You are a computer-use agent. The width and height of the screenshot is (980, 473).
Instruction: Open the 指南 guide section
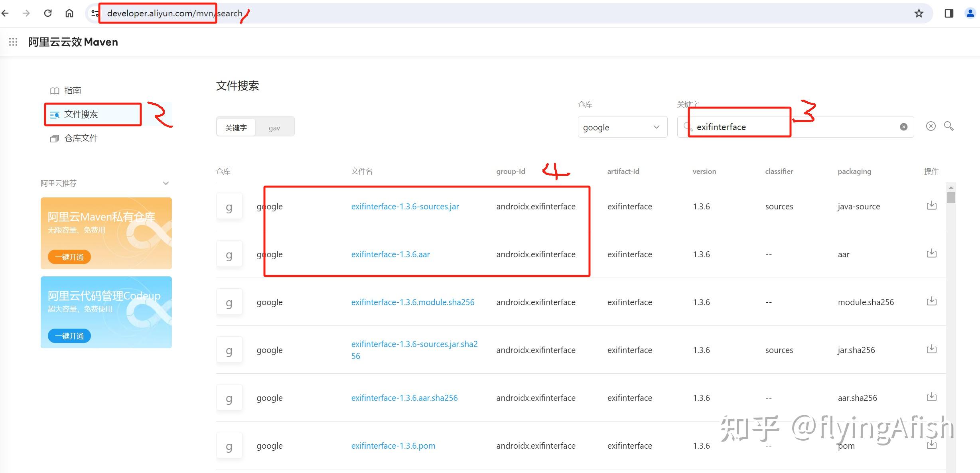72,90
